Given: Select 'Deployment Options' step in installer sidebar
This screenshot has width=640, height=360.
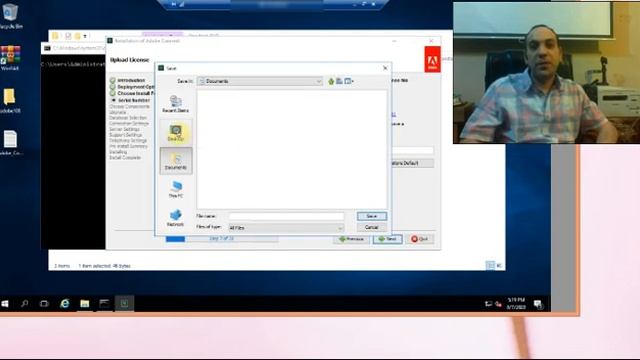Looking at the screenshot, I should coord(136,87).
